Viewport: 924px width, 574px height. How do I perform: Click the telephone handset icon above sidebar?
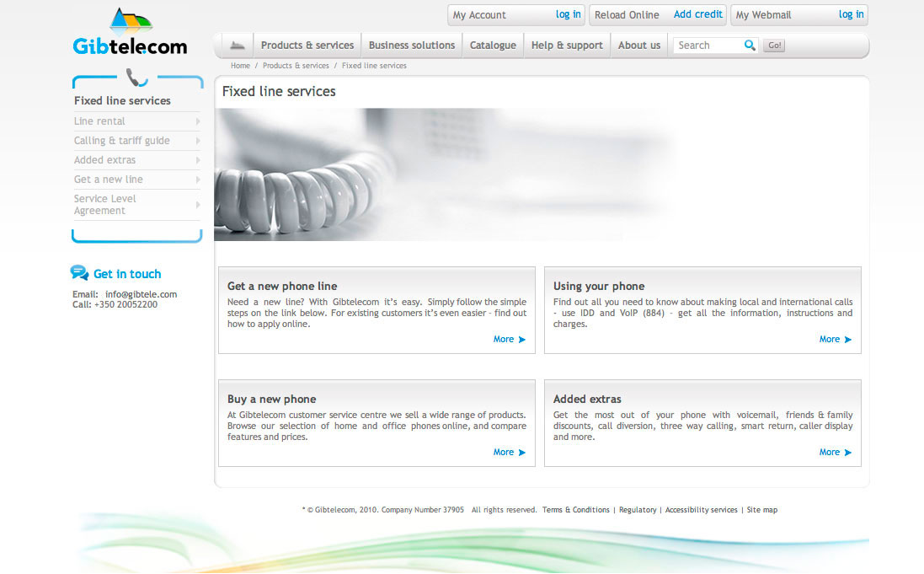tap(136, 78)
